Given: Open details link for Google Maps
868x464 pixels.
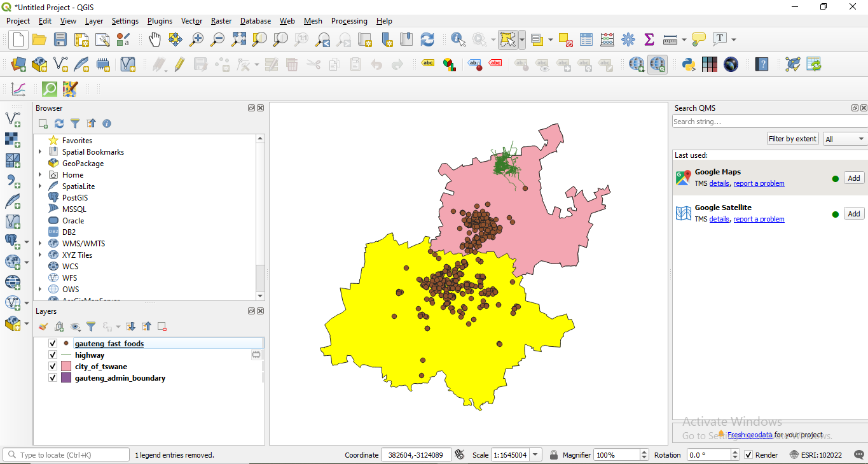Looking at the screenshot, I should point(719,183).
